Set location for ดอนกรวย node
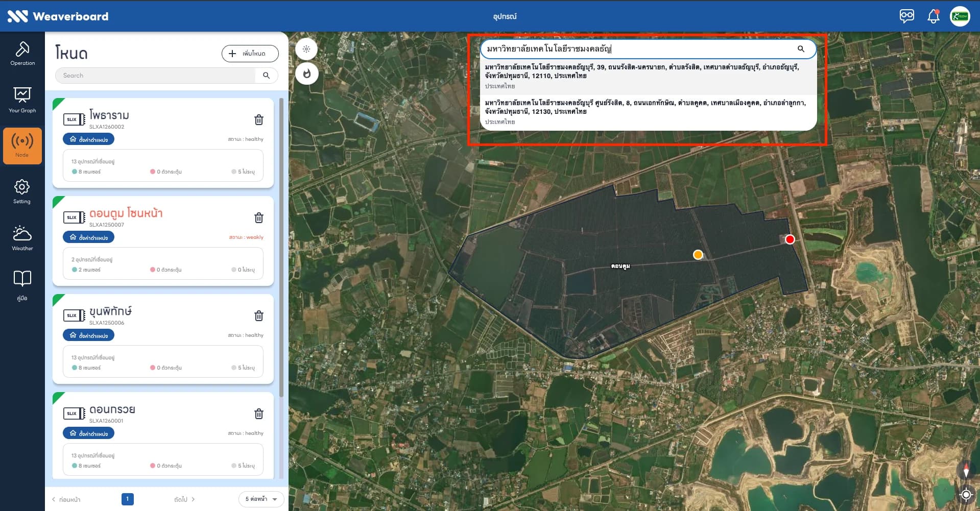980x511 pixels. (89, 433)
